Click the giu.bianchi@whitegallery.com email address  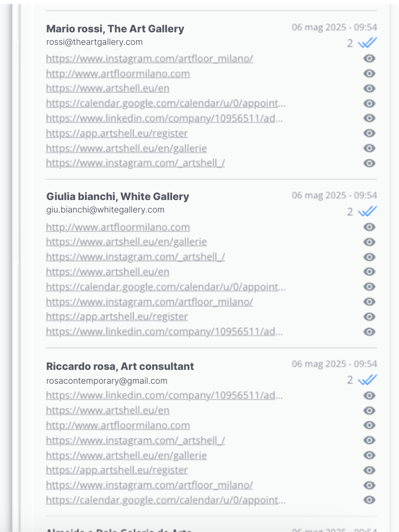pos(105,210)
